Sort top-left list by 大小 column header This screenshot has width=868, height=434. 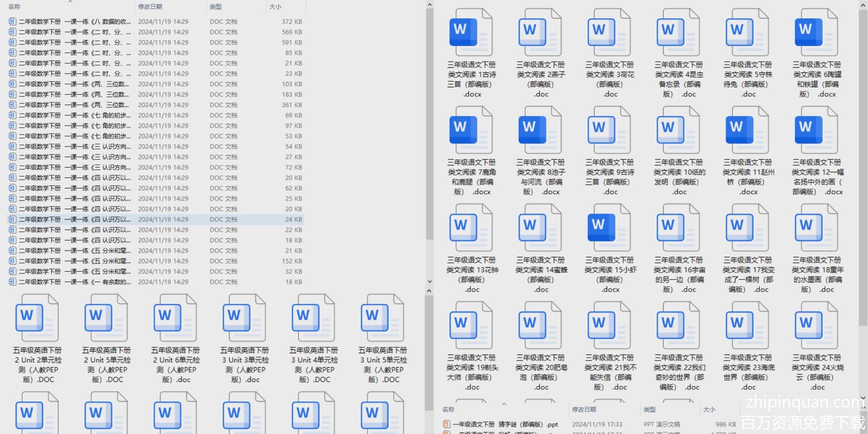(275, 7)
